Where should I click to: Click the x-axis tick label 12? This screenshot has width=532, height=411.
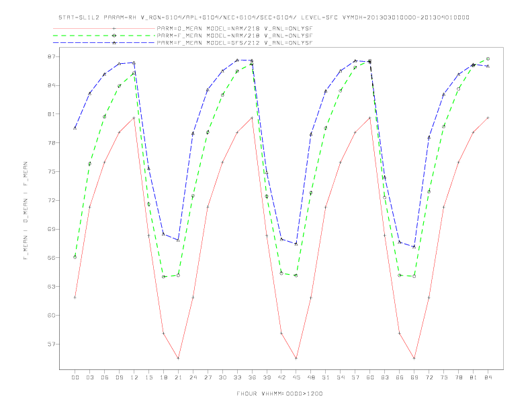click(134, 377)
